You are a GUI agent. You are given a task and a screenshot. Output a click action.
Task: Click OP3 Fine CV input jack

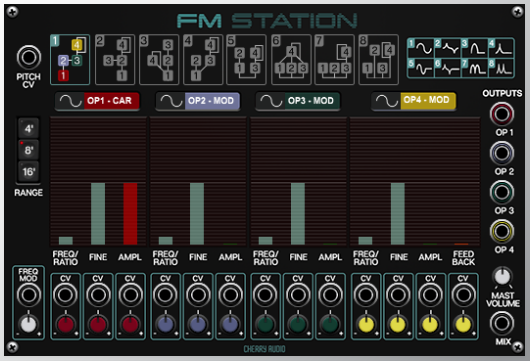click(x=298, y=295)
